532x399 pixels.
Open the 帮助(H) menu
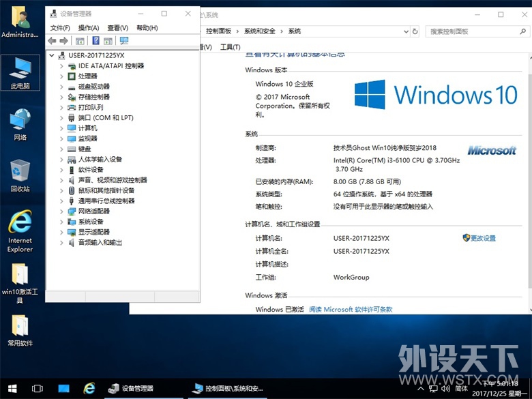pyautogui.click(x=147, y=28)
